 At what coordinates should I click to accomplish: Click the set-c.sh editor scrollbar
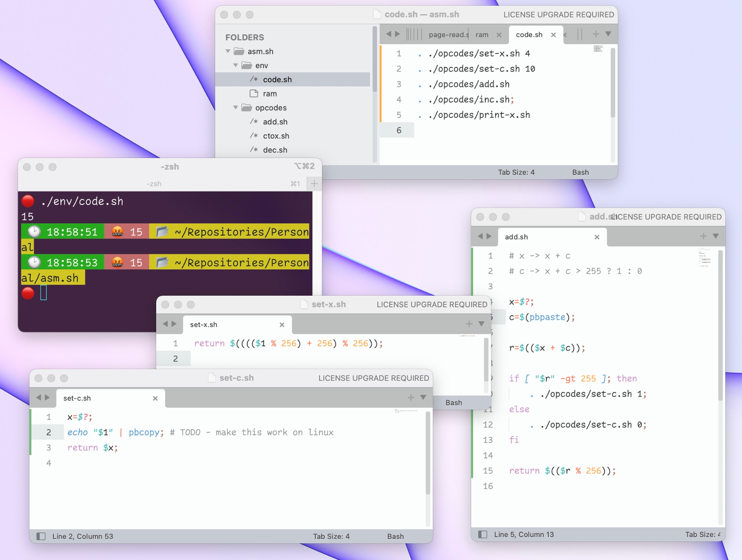427,453
